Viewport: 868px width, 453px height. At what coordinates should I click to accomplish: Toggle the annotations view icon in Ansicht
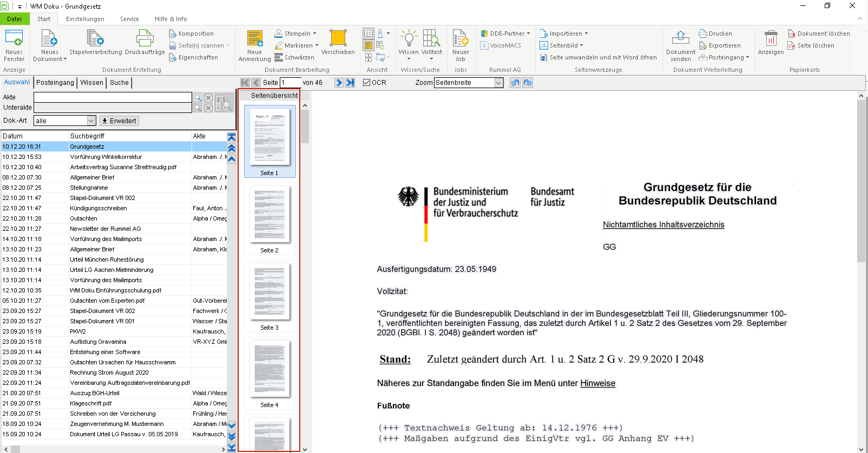coord(369,45)
